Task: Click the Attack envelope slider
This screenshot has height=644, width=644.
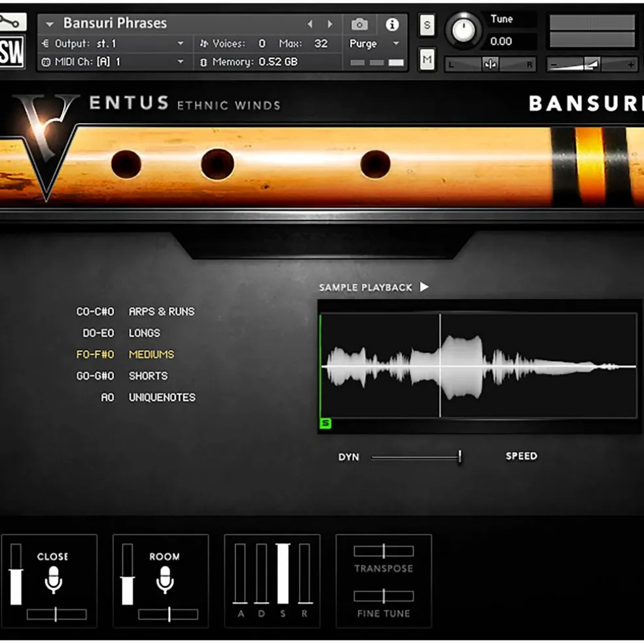Action: click(x=240, y=573)
